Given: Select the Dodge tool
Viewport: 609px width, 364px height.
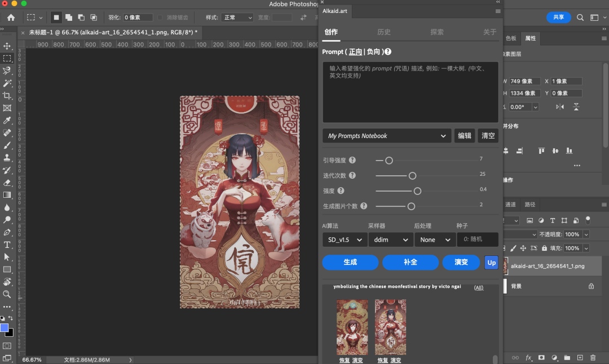Looking at the screenshot, I should (x=7, y=220).
